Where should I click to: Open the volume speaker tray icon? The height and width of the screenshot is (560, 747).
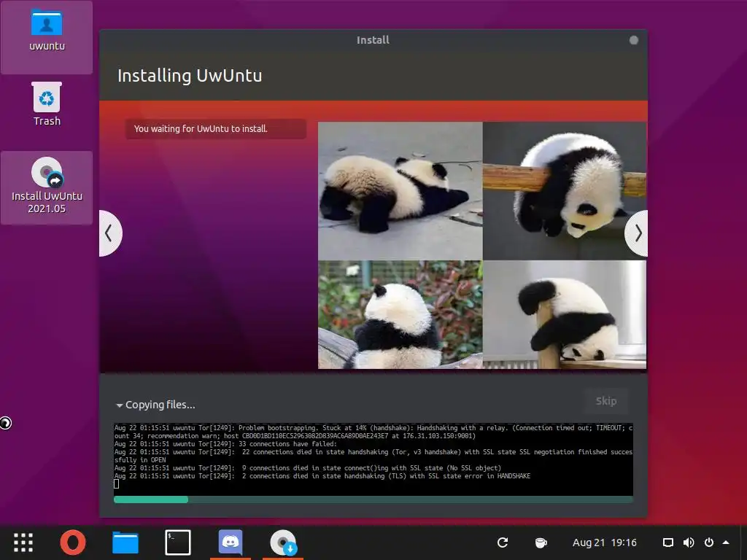[x=689, y=542]
